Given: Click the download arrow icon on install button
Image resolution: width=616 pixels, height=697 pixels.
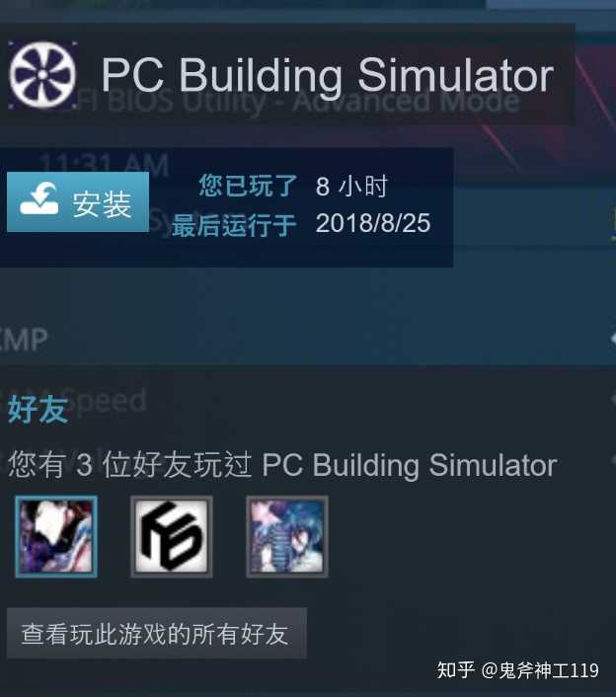Looking at the screenshot, I should coord(39,198).
